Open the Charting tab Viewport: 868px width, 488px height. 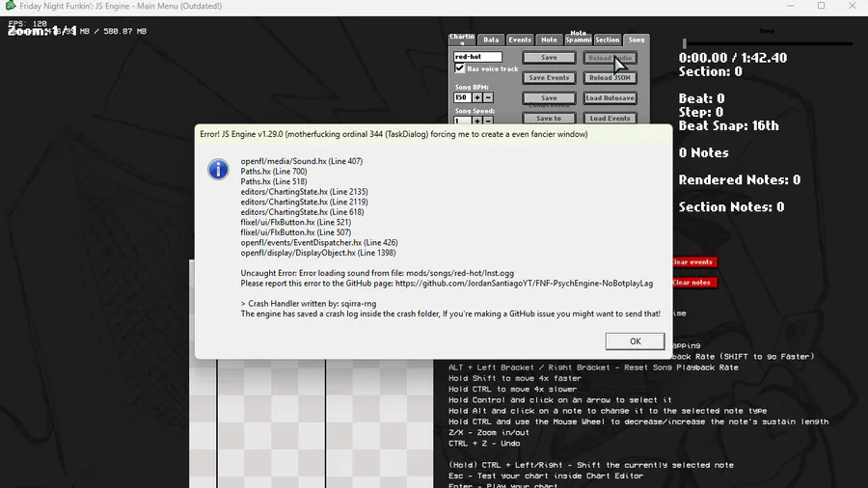(x=462, y=40)
